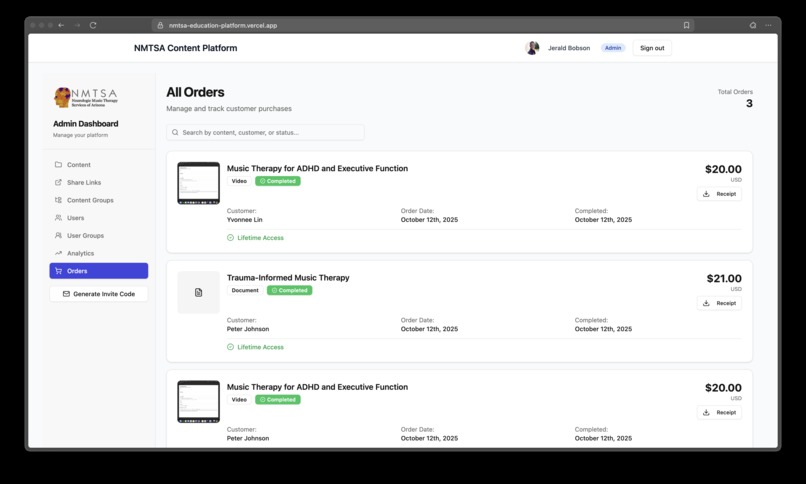Open Content in sidebar
The width and height of the screenshot is (806, 484).
pyautogui.click(x=99, y=165)
